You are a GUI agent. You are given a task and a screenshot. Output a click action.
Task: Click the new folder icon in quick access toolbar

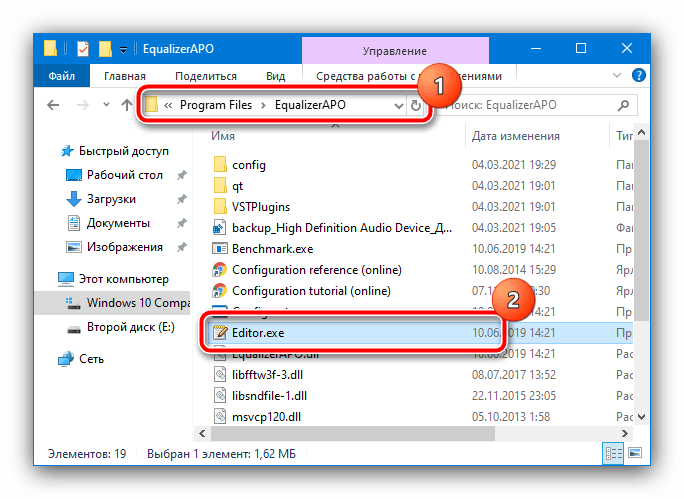[x=105, y=49]
